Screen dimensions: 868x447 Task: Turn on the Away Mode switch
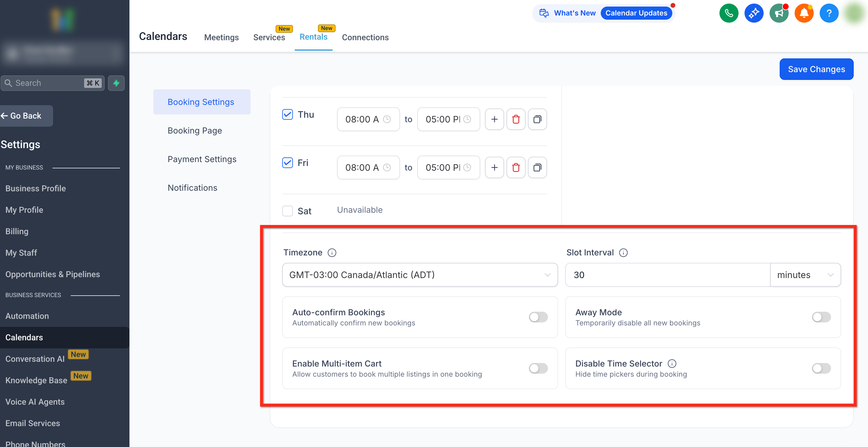(821, 317)
